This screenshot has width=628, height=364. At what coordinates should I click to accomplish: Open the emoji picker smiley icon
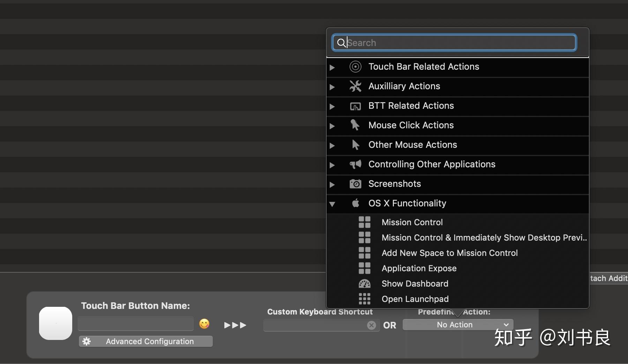coord(204,324)
